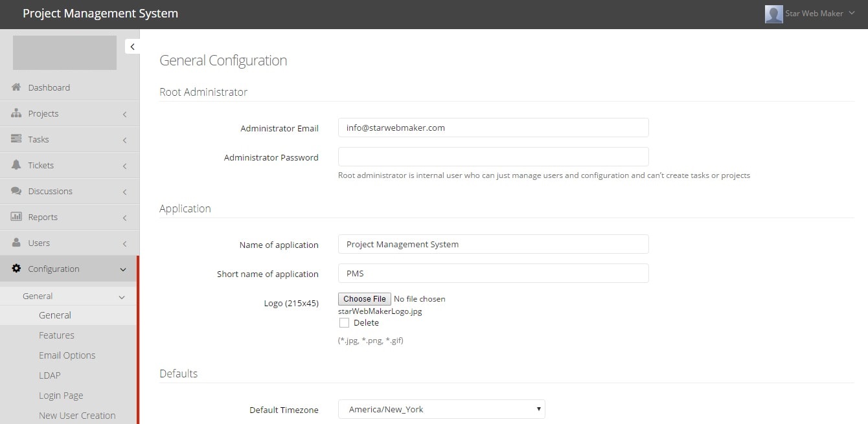Open the Email Options settings page
This screenshot has width=868, height=424.
67,355
